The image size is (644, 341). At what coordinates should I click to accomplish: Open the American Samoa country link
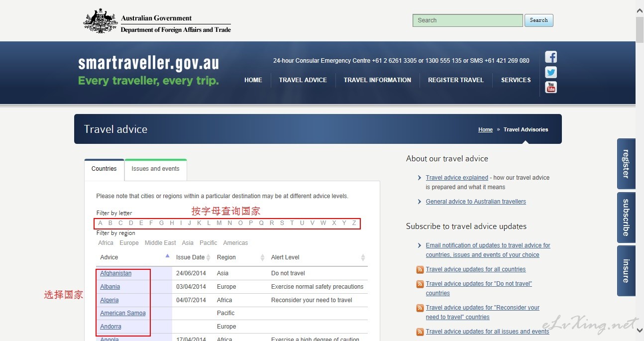point(123,313)
